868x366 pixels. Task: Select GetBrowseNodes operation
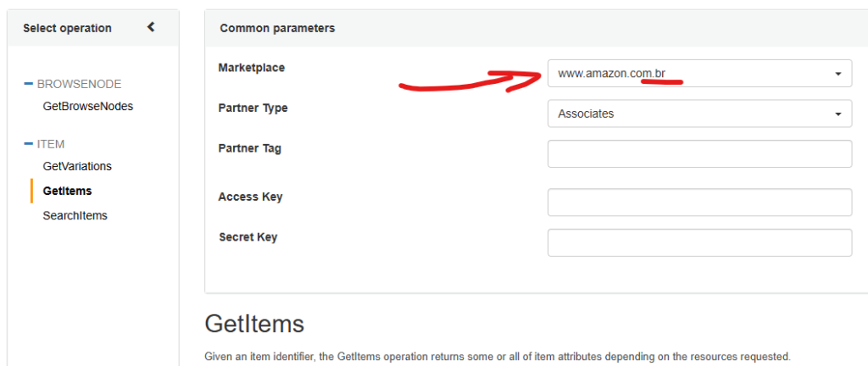(x=88, y=106)
